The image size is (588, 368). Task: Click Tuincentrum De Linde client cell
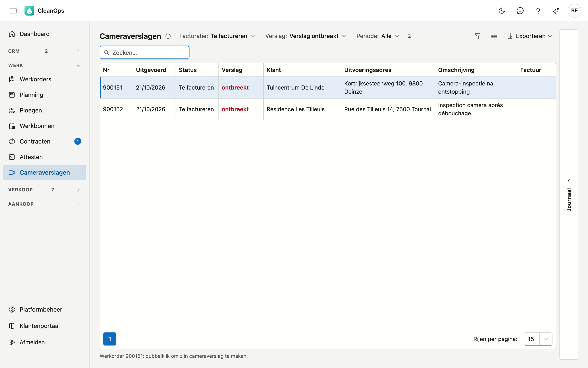(302, 88)
